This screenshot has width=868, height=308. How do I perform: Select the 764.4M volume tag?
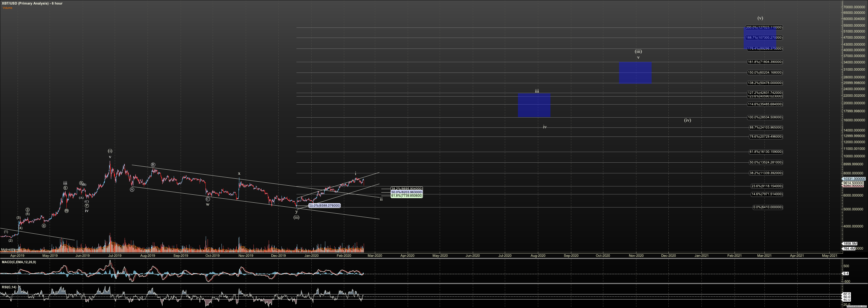pos(849,249)
